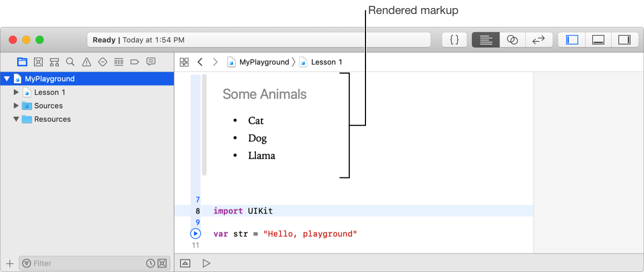Click line number 11 in the gutter
644x272 pixels.
(x=195, y=245)
